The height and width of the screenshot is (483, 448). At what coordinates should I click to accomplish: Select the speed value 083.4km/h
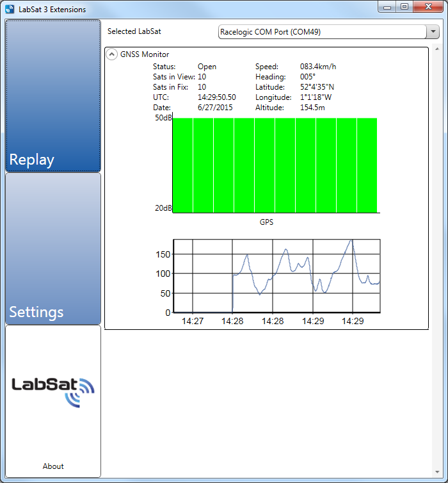(x=318, y=67)
